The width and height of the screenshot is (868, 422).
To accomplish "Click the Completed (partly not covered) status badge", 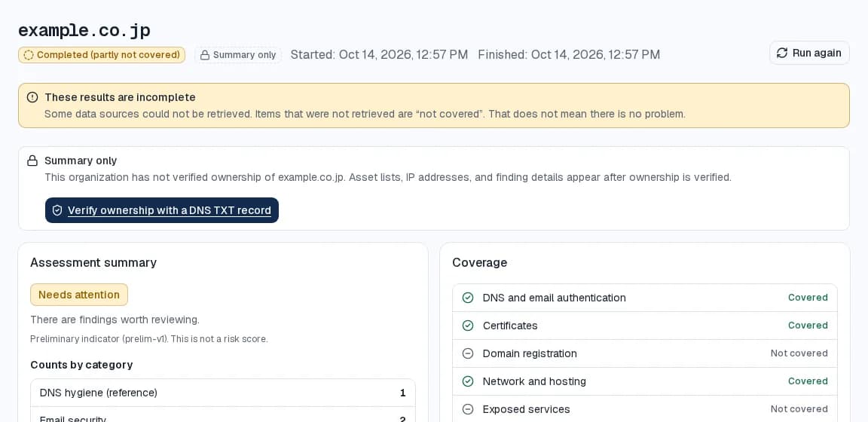I will 102,55.
